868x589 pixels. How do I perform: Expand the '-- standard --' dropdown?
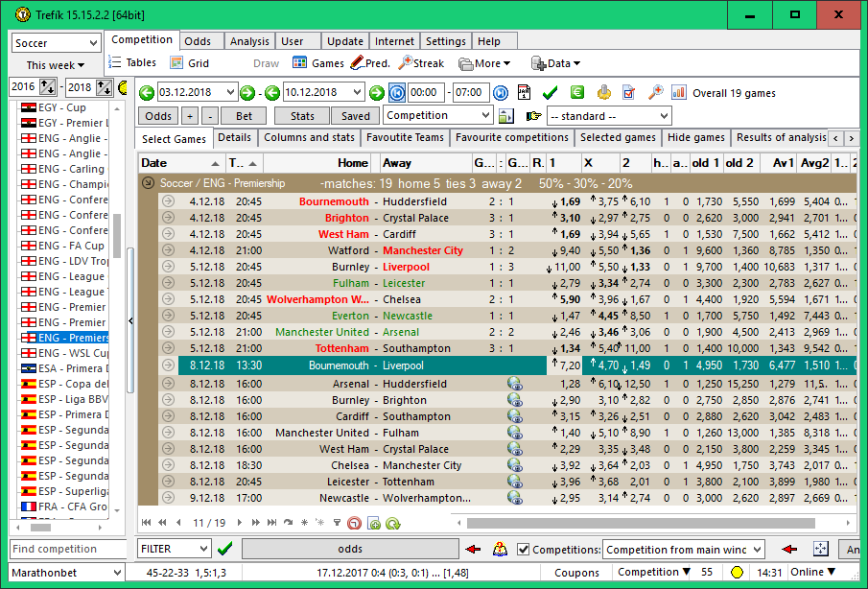tap(608, 116)
